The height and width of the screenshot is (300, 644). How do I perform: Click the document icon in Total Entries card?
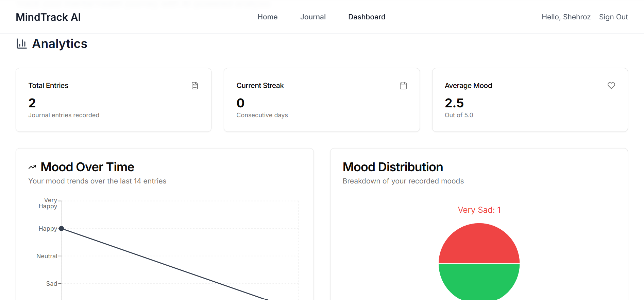tap(195, 86)
